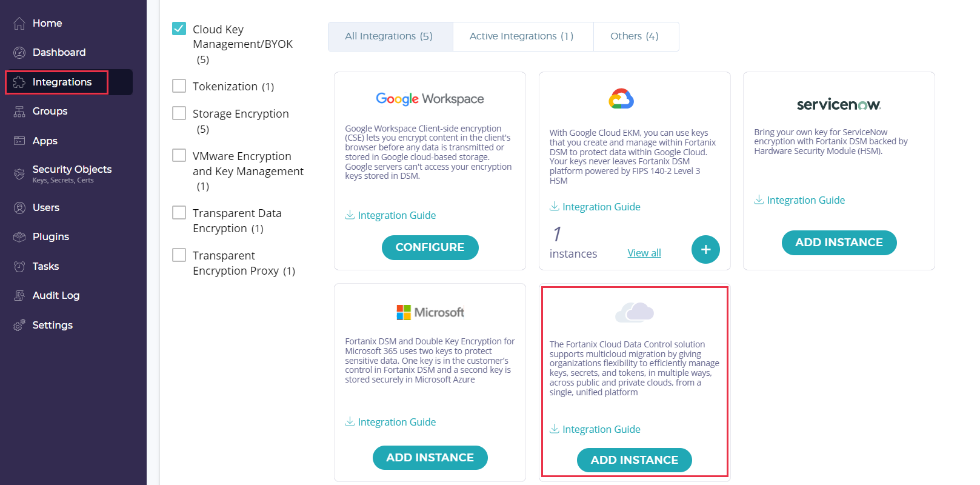Click Configure for Google Workspace
The height and width of the screenshot is (485, 980).
pyautogui.click(x=430, y=247)
